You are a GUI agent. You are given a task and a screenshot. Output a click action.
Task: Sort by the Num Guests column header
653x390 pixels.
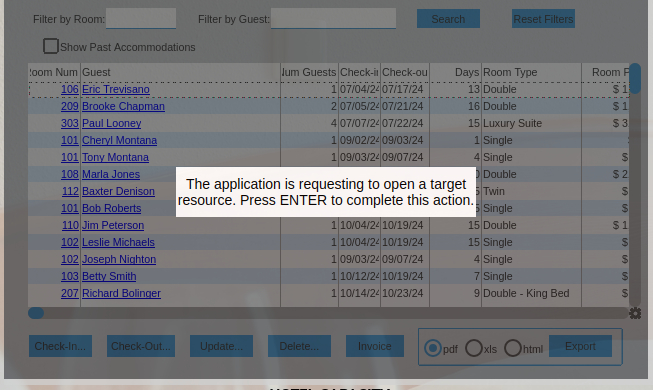coord(309,72)
